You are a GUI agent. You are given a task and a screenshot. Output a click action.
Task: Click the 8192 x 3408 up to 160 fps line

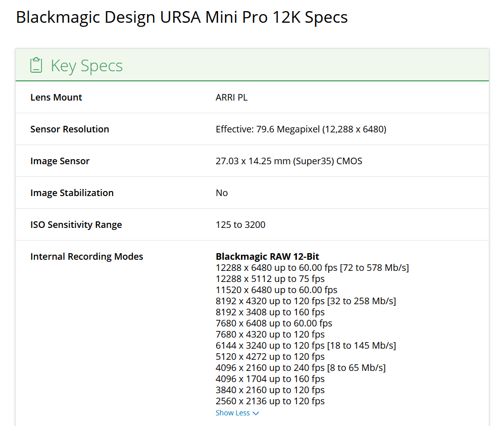270,312
